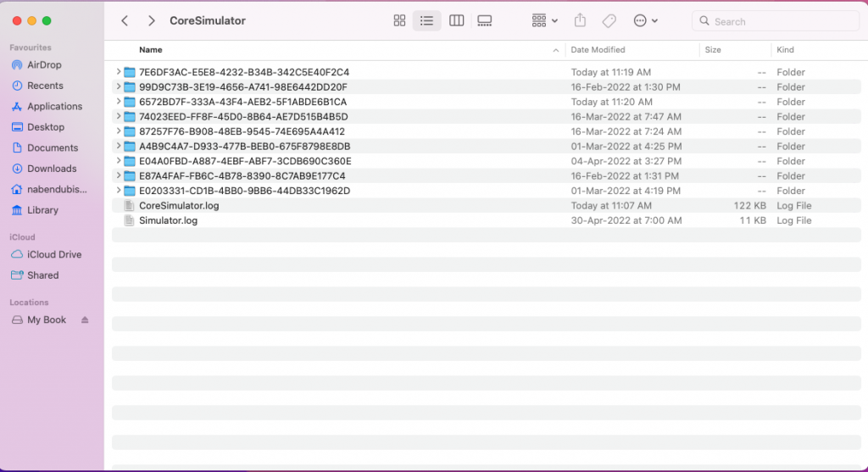Click the CoreSimulator window title
The image size is (868, 472).
(x=208, y=21)
